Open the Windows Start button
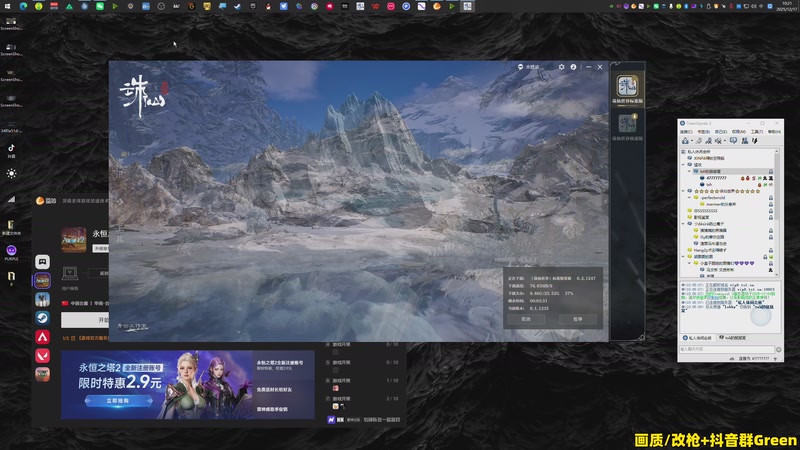The image size is (800, 450). (x=7, y=6)
